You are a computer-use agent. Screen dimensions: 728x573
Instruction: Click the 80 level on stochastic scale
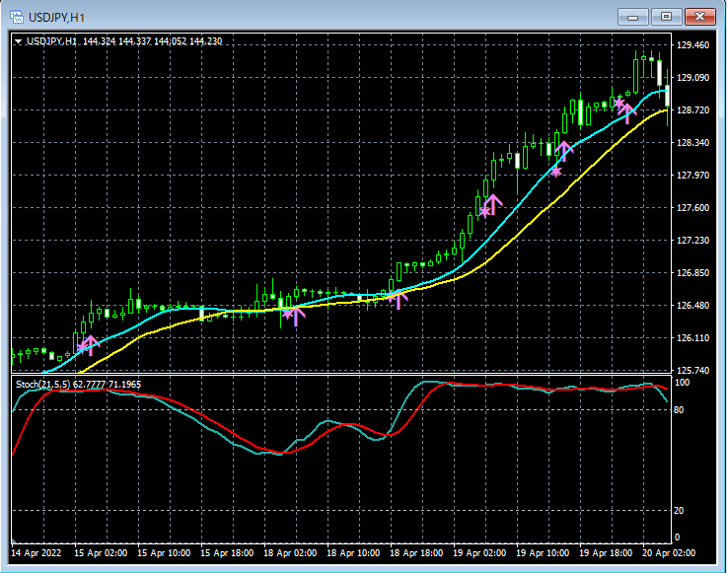[679, 410]
